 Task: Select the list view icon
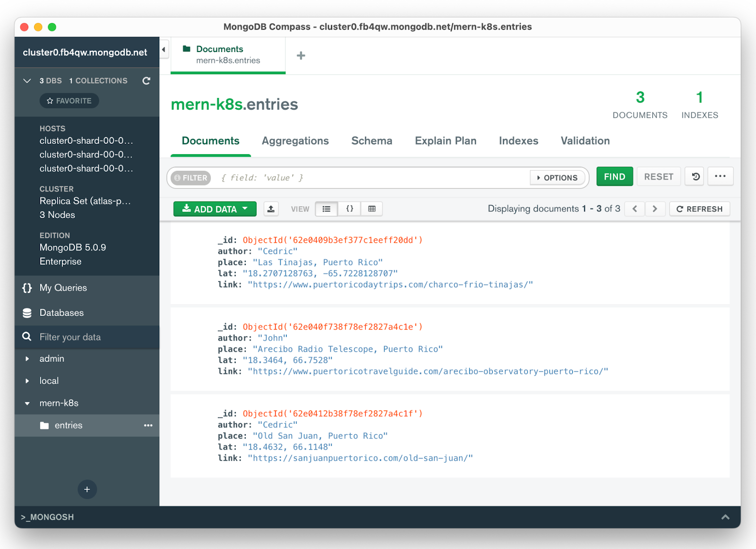coord(326,209)
